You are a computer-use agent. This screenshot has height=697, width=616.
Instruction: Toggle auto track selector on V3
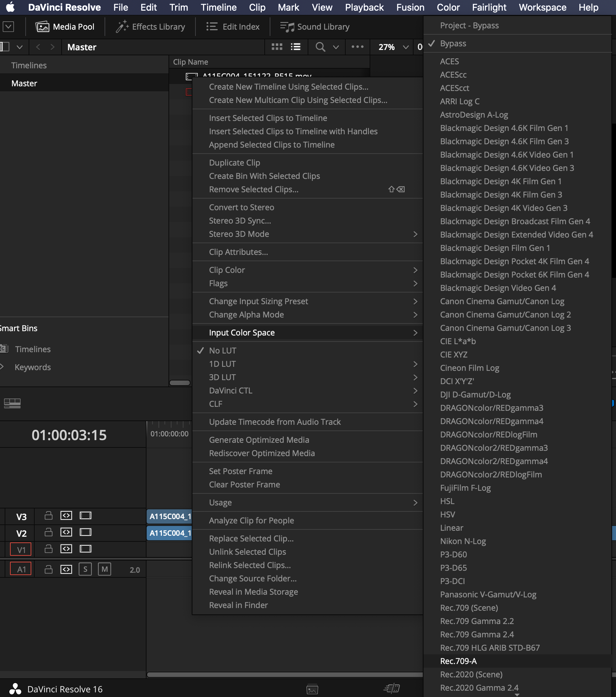point(66,516)
